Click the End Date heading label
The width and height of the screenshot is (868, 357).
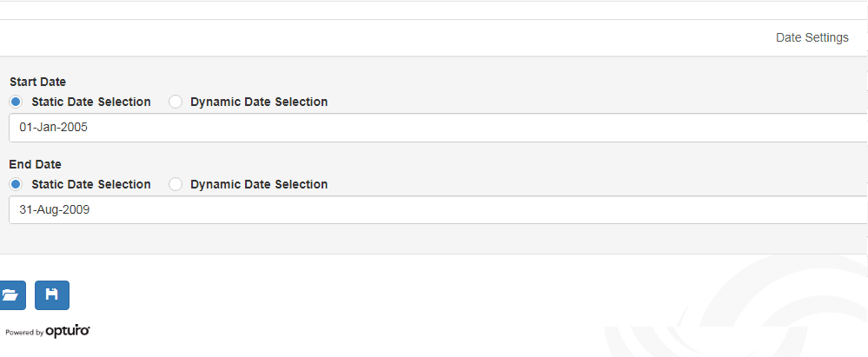pos(36,164)
